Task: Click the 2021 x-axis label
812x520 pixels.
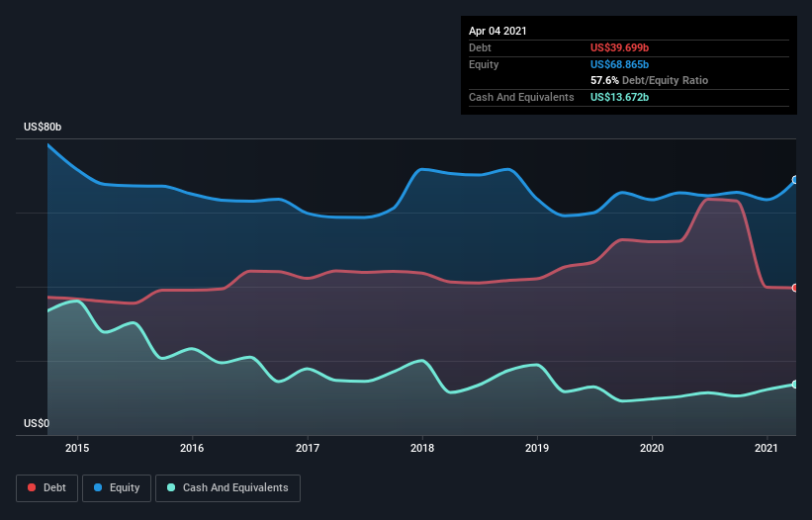Action: [767, 448]
